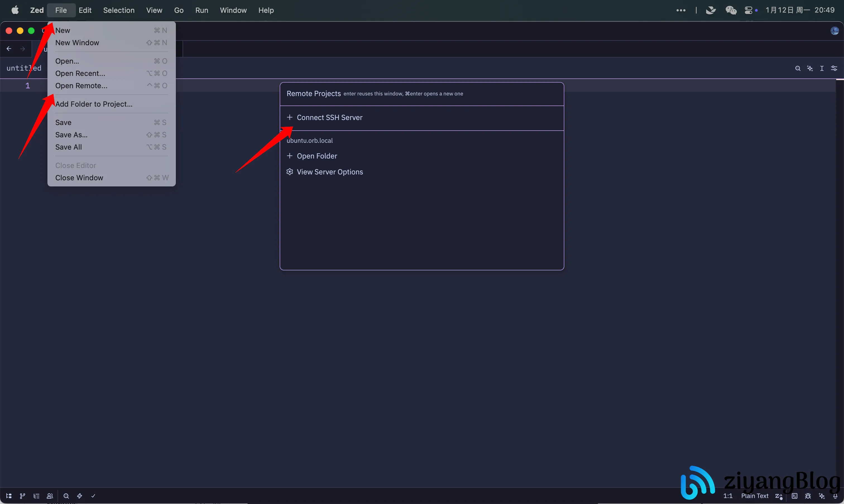844x504 pixels.
Task: Click Open Folder under ubuntu.orb.local
Action: point(317,156)
